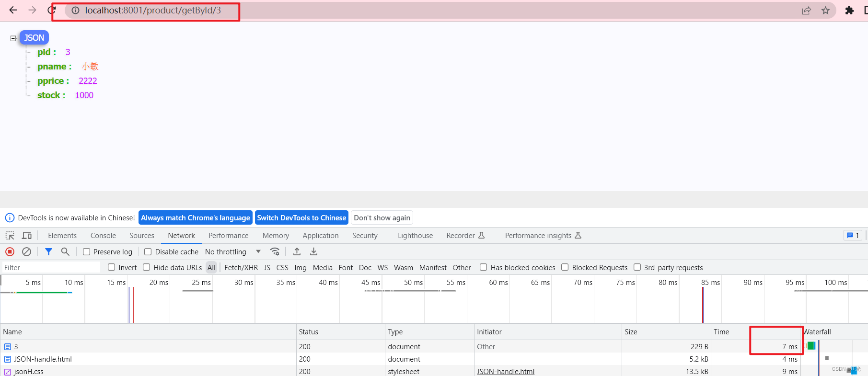Filter requests by Fetch/XHR
Screen dimensions: 868x376
(241, 268)
